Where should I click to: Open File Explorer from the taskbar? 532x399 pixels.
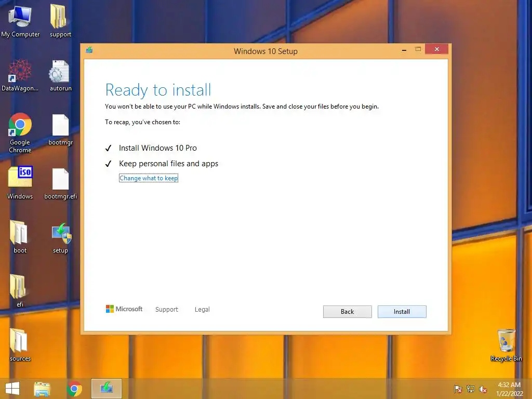(x=42, y=389)
